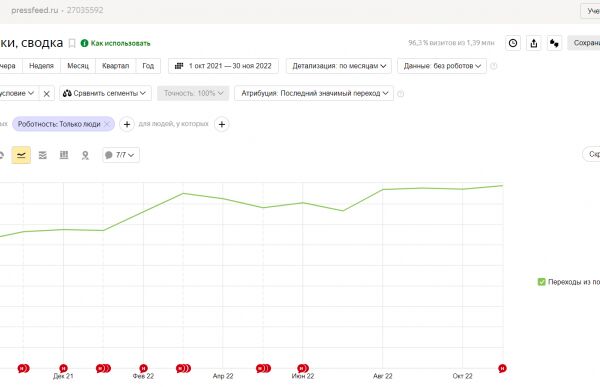600x387 pixels.
Task: Switch to the column chart icon
Action: [64, 155]
